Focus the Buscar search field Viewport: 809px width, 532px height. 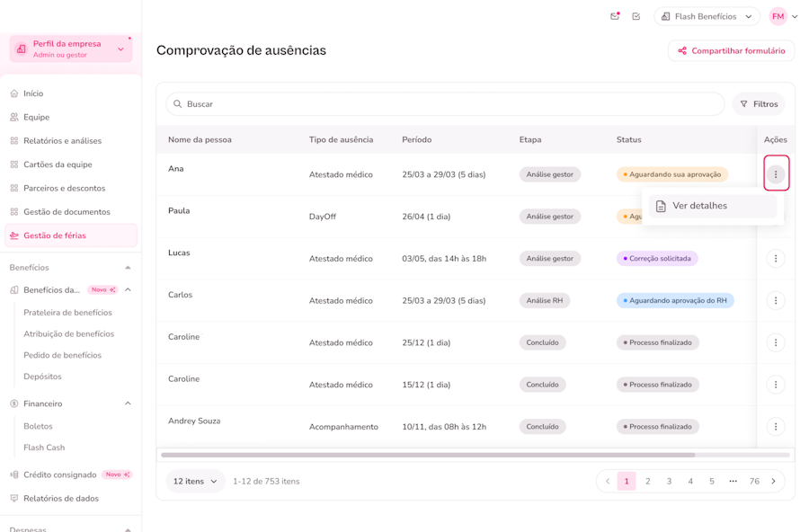[445, 103]
